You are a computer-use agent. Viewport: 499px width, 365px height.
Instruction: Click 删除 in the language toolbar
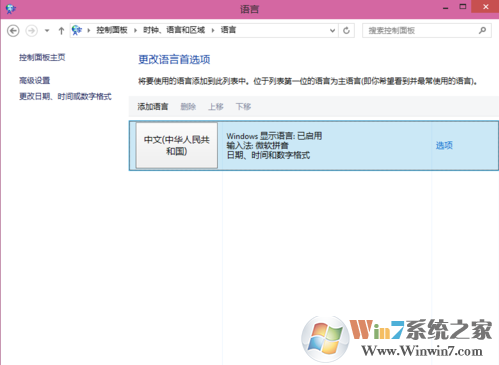[x=188, y=107]
